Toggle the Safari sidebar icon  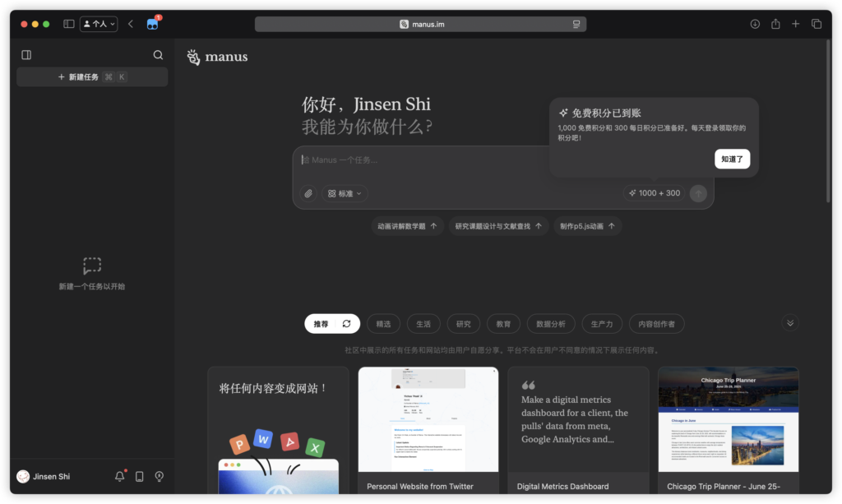click(69, 24)
